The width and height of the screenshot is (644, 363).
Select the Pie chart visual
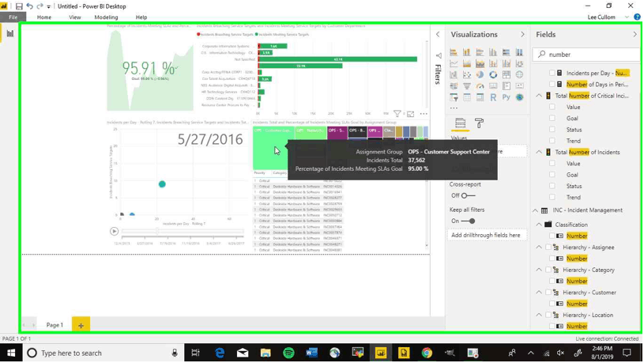pyautogui.click(x=480, y=75)
